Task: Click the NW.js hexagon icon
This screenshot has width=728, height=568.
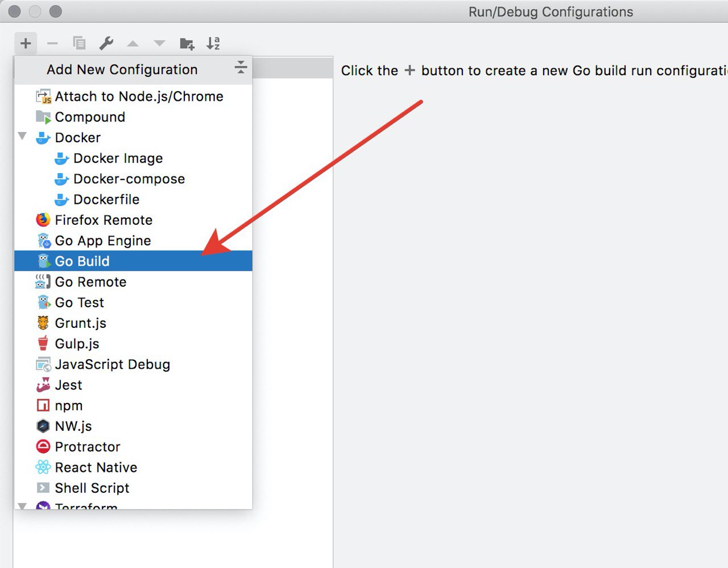Action: (43, 426)
